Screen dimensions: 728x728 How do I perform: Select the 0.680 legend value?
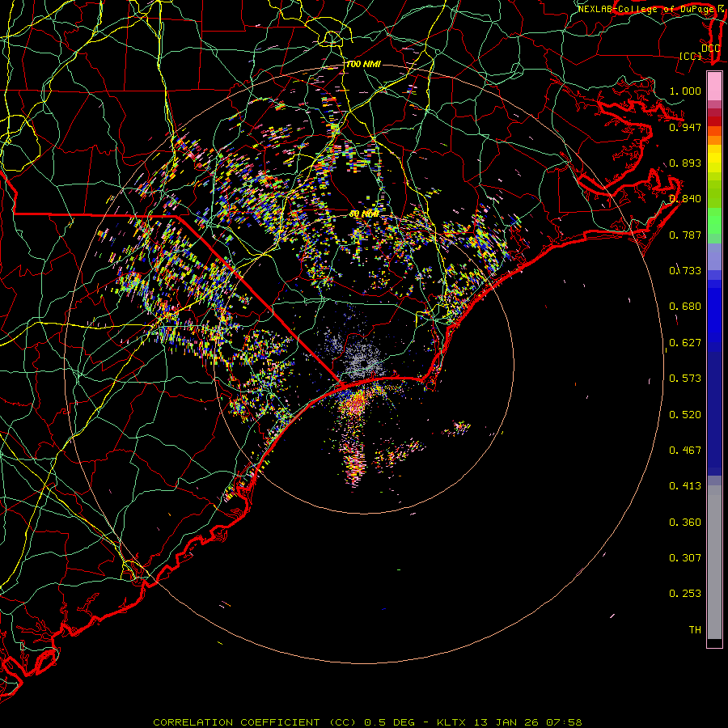click(x=685, y=307)
